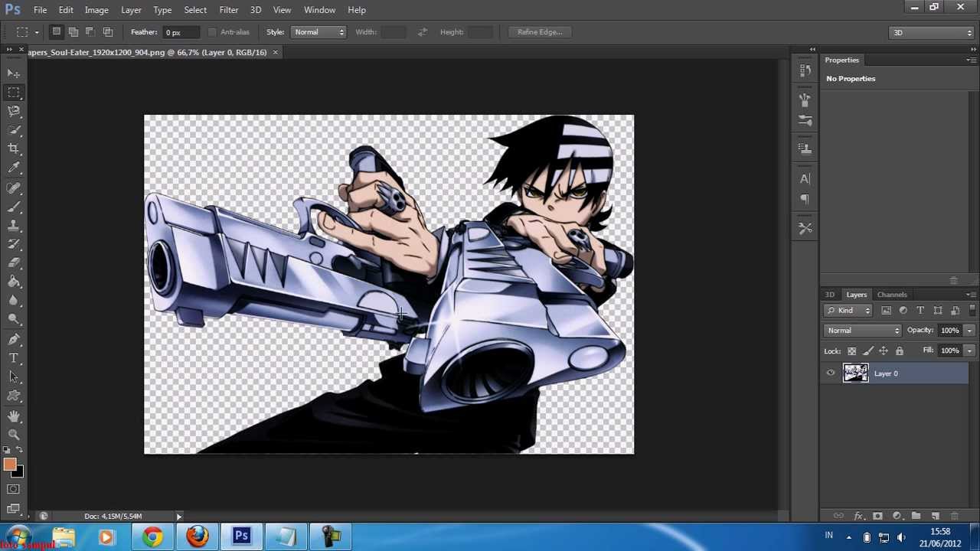Select the Eyedropper tool
The image size is (980, 551).
tap(14, 168)
